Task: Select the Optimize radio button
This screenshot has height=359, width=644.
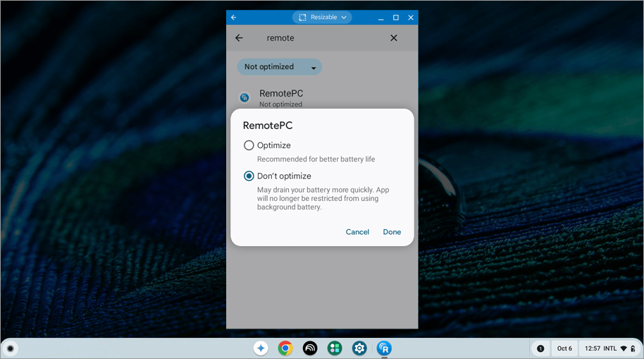Action: pos(249,145)
